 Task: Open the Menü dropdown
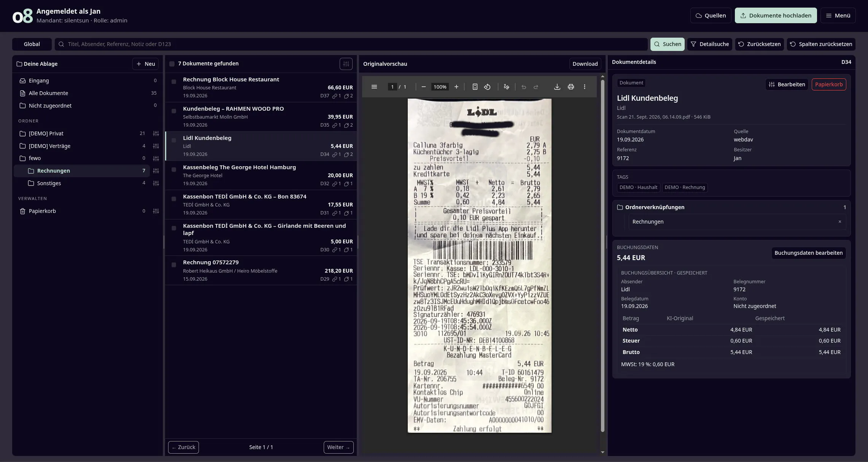coord(838,16)
